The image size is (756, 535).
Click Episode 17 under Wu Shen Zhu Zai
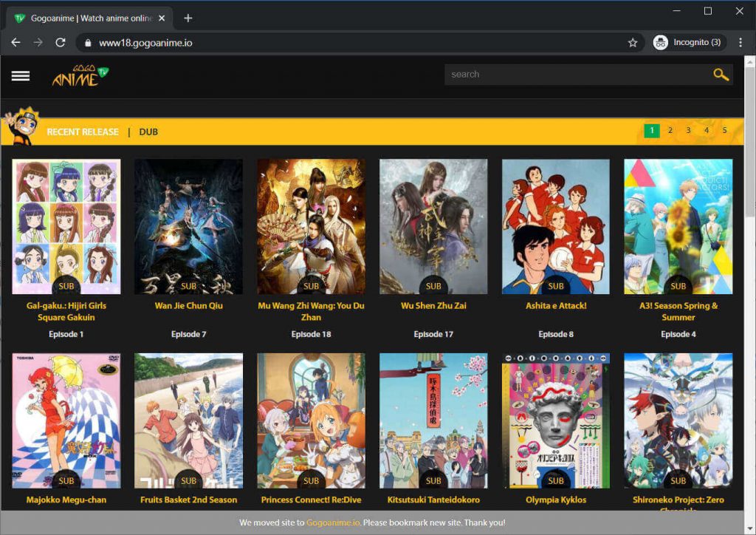433,334
